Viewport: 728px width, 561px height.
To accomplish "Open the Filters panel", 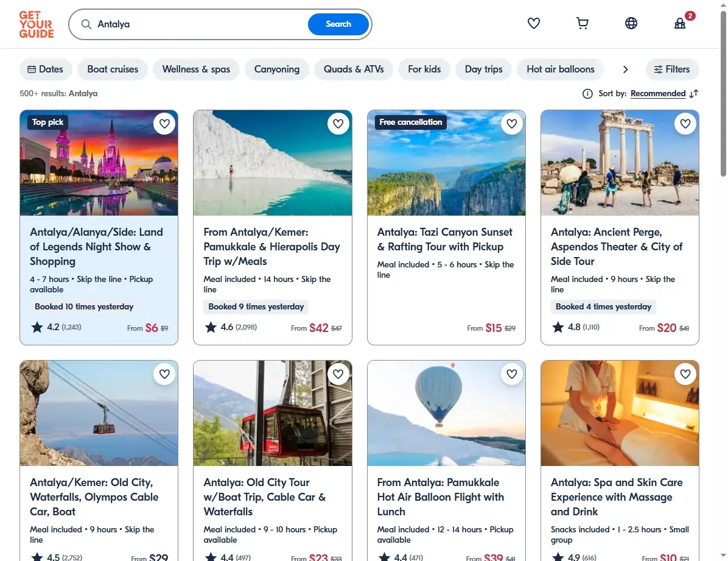I will pos(672,69).
